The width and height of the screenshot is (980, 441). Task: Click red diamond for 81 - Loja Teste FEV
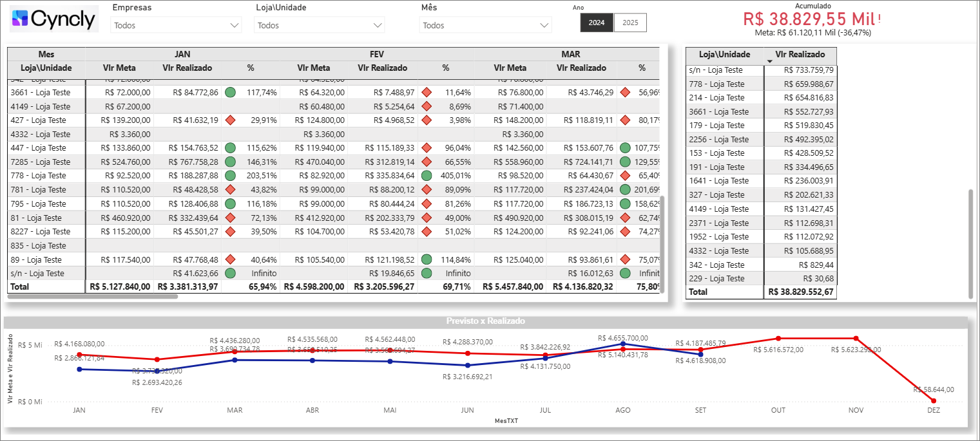(426, 218)
